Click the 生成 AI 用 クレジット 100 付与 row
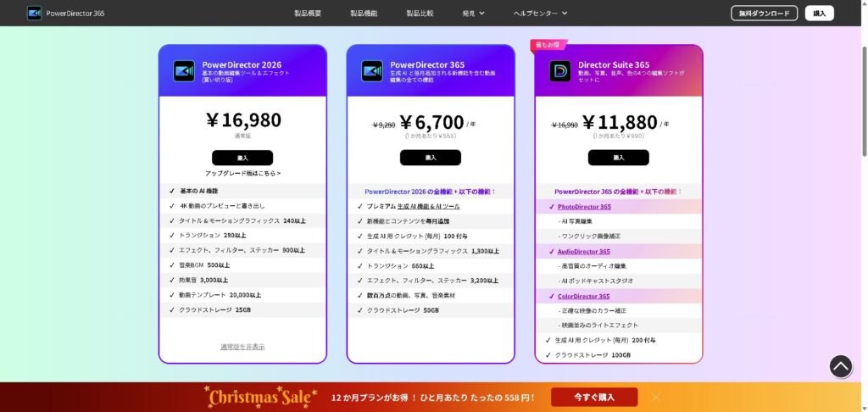Image resolution: width=868 pixels, height=412 pixels. (430, 236)
